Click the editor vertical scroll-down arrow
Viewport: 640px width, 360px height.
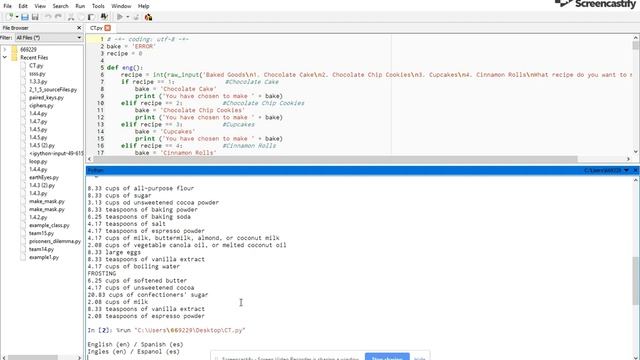pos(636,152)
